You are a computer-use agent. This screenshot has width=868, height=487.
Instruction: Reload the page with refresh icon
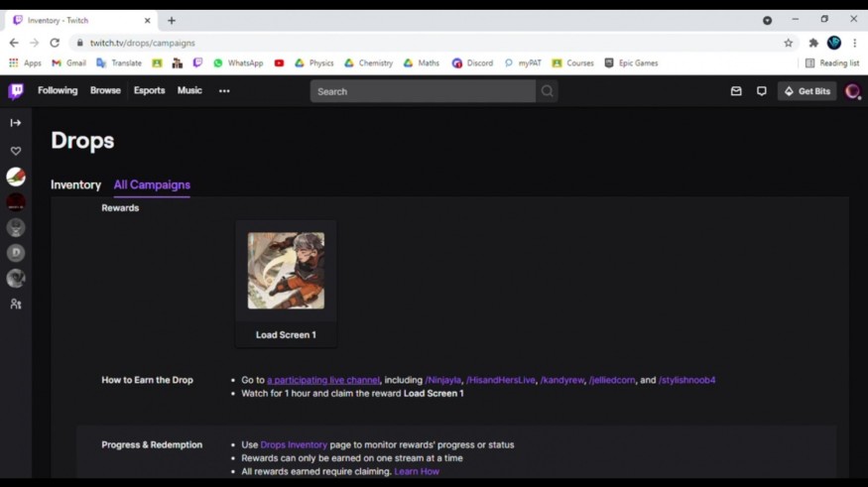pos(55,43)
